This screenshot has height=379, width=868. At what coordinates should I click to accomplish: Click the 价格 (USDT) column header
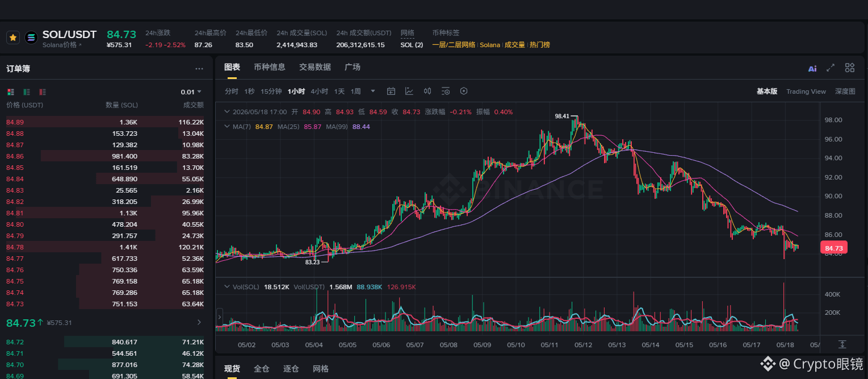pos(24,105)
